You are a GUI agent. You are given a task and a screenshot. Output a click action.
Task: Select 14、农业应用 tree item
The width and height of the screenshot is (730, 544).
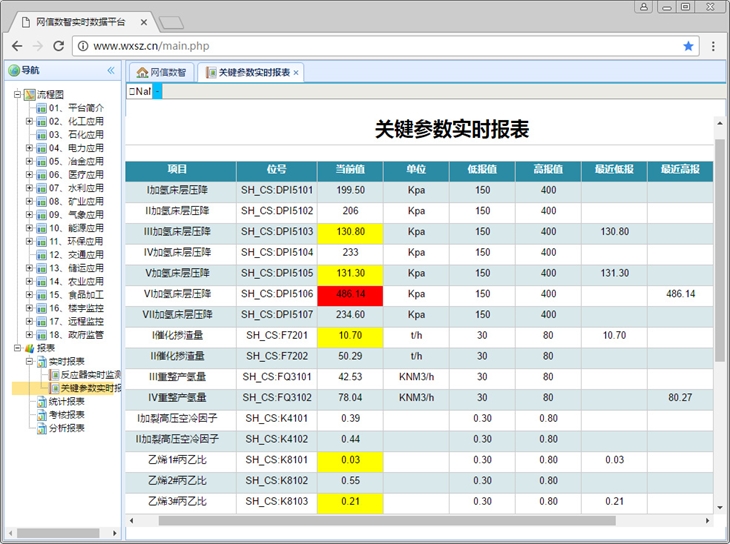[76, 281]
